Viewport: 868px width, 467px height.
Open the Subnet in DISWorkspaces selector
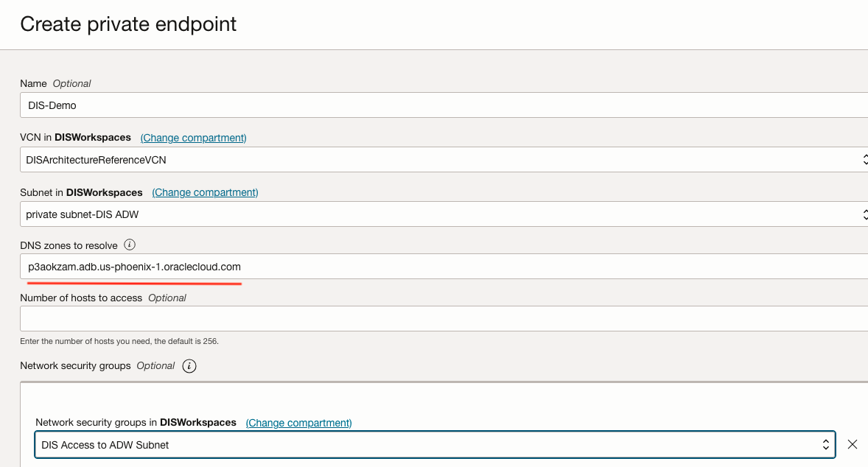(442, 214)
